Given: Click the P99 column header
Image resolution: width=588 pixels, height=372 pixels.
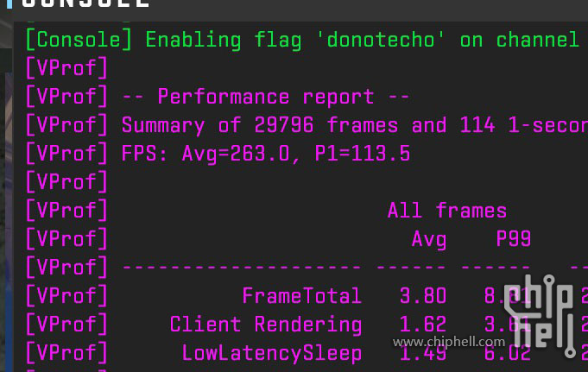Looking at the screenshot, I should [513, 239].
